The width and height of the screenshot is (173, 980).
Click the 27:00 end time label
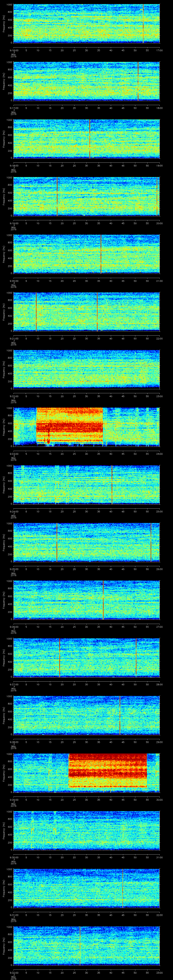160,627
